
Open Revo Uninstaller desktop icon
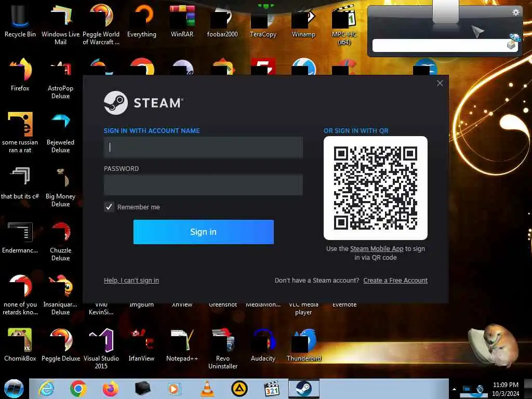pyautogui.click(x=222, y=349)
